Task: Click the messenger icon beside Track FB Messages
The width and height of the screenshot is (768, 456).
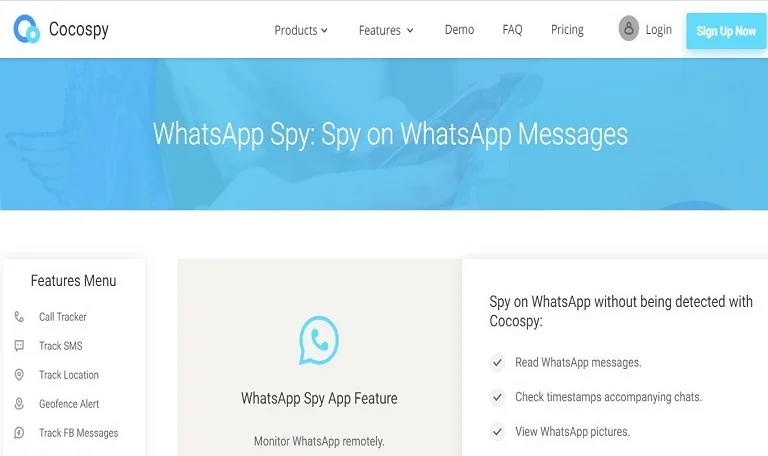Action: tap(19, 433)
